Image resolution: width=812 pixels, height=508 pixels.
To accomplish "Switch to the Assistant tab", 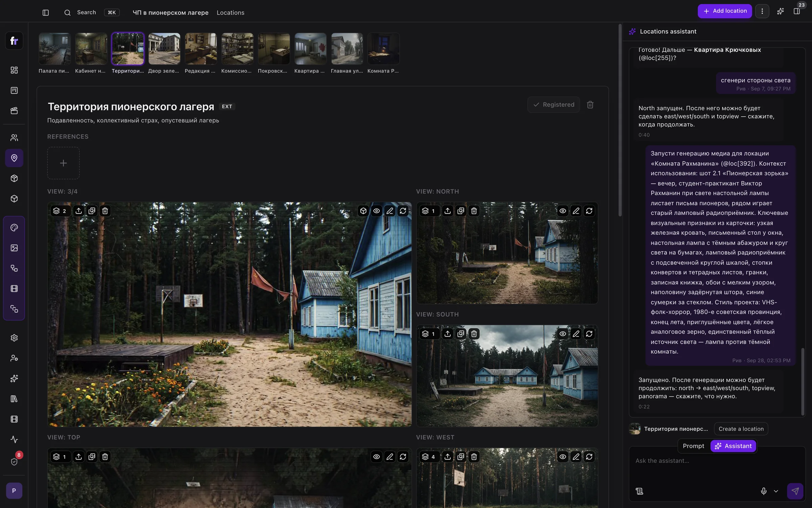I will [x=733, y=446].
